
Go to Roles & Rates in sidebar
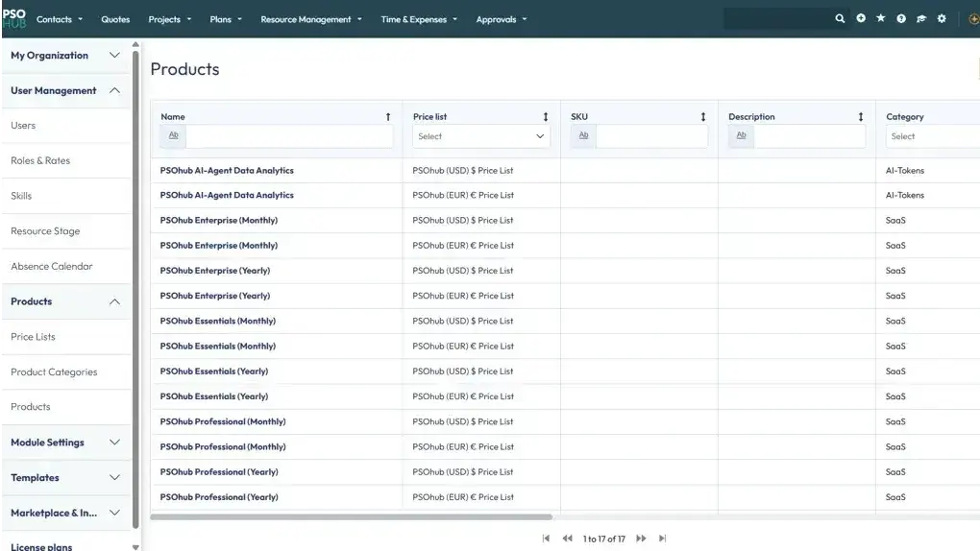click(40, 160)
